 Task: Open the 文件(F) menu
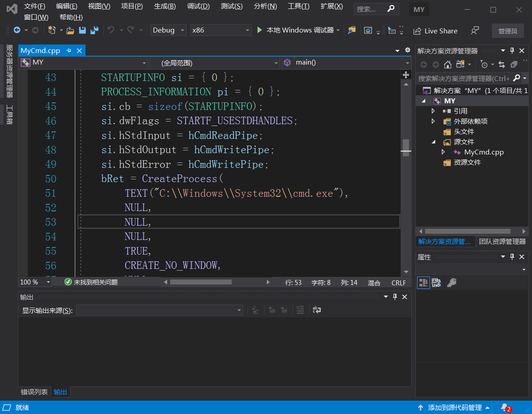[x=35, y=6]
